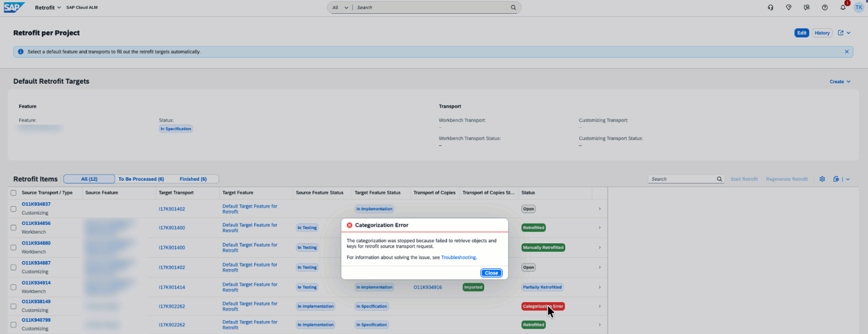The image size is (868, 334).
Task: Switch to To Be Processed (6) tab
Action: click(141, 179)
